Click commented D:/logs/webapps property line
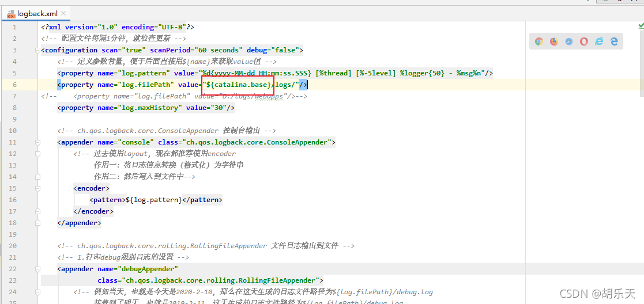The width and height of the screenshot is (644, 304). 174,96
